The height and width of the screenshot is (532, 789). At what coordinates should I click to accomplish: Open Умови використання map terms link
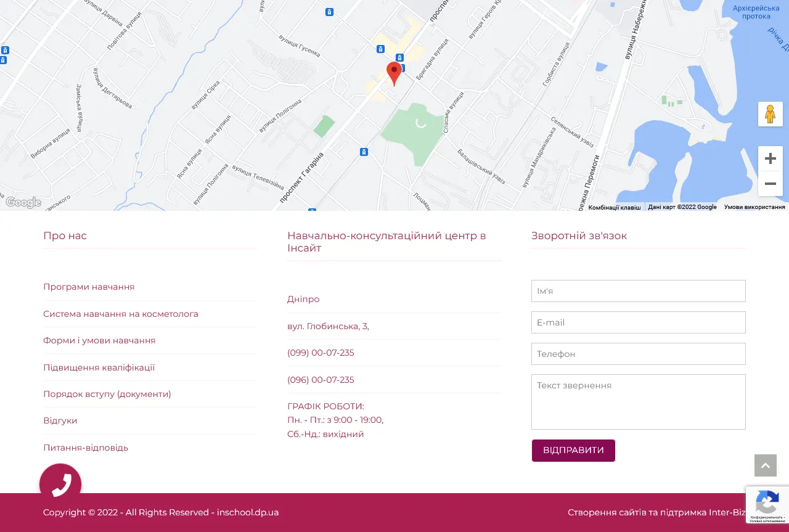click(754, 207)
